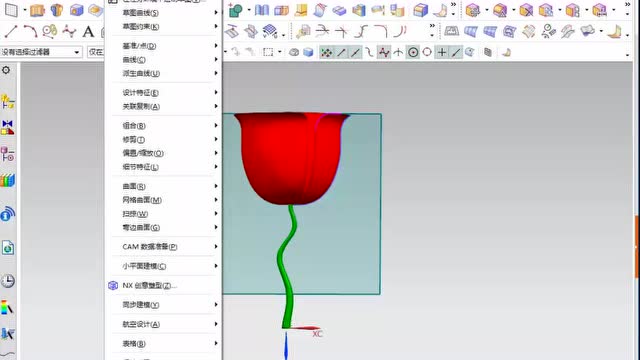The width and height of the screenshot is (640, 360).
Task: Click the blue shaded cube display icon
Action: click(x=308, y=52)
